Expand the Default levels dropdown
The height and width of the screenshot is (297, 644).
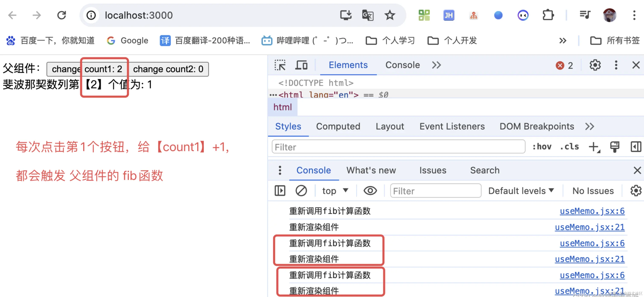pos(521,191)
